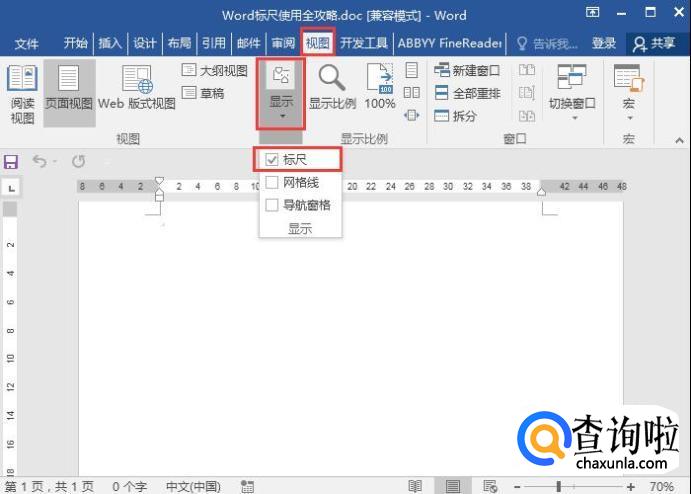Screen dimensions: 691x494
Task: Open the 切换窗口 switch windows dropdown
Action: [x=572, y=91]
